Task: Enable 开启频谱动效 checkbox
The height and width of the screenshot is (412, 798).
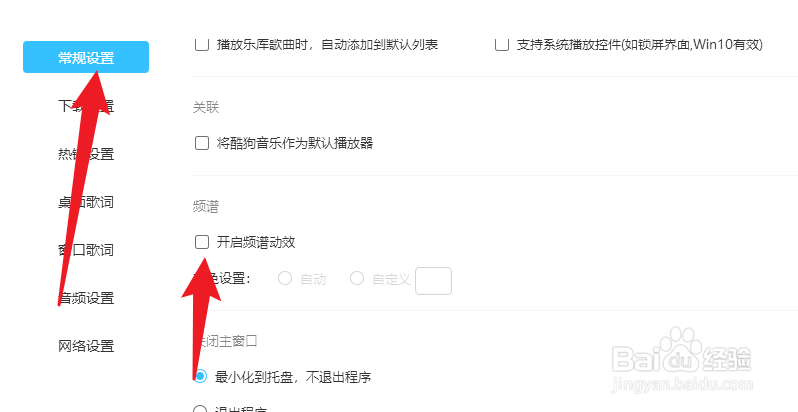Action: point(202,242)
